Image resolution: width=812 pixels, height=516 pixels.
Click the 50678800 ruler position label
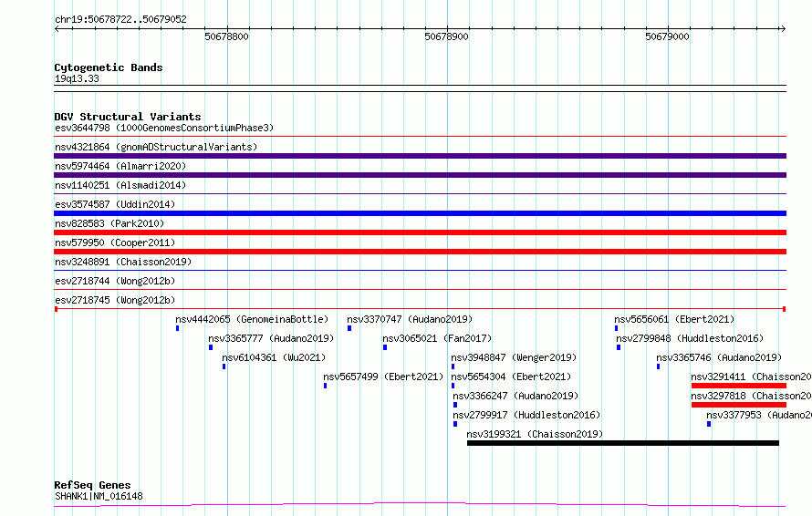(x=226, y=36)
